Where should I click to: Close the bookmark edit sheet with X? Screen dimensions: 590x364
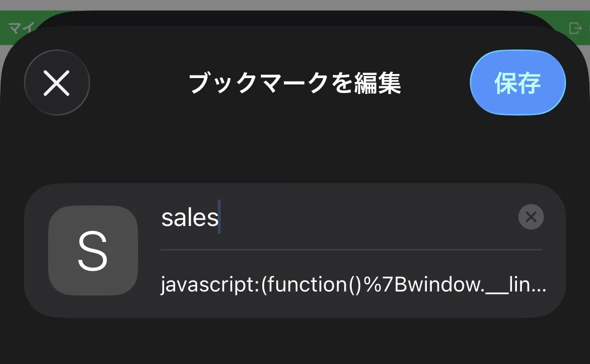click(x=57, y=82)
